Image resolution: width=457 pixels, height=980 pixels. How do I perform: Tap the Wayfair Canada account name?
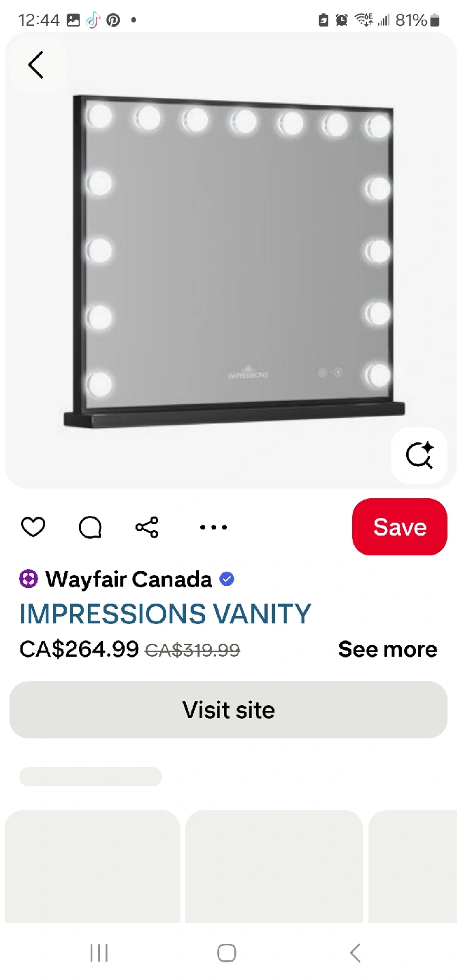(x=129, y=579)
